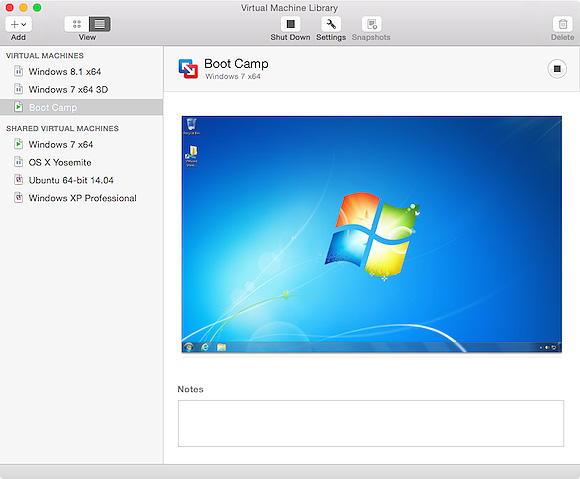Viewport: 580px width, 479px height.
Task: Click the Delete trash icon
Action: click(563, 24)
